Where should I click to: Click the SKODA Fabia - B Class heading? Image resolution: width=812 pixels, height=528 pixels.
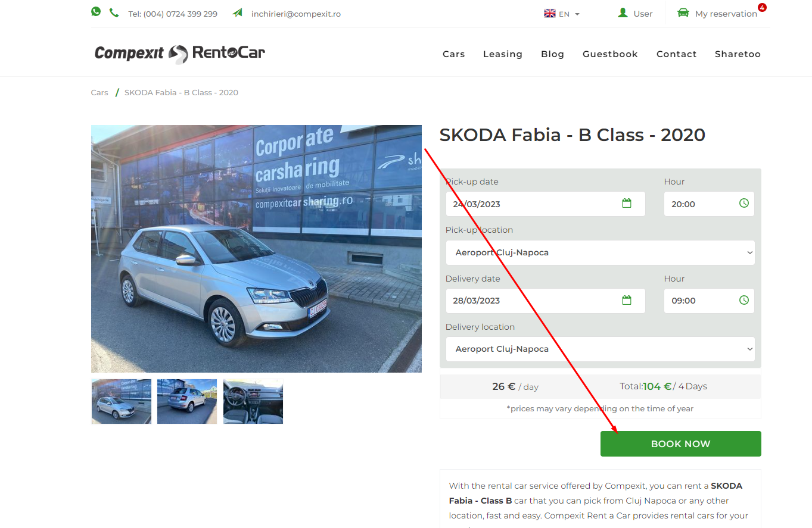point(572,135)
